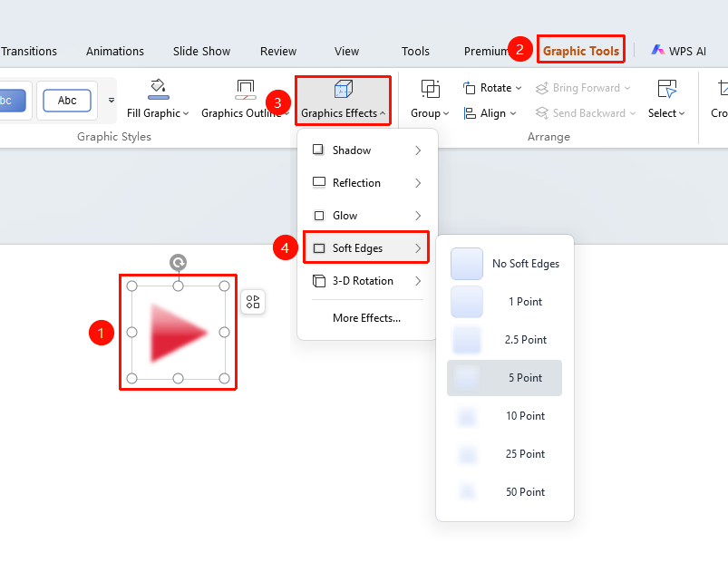The width and height of the screenshot is (728, 562).
Task: Open the 3-D Rotation submenu
Action: (366, 281)
